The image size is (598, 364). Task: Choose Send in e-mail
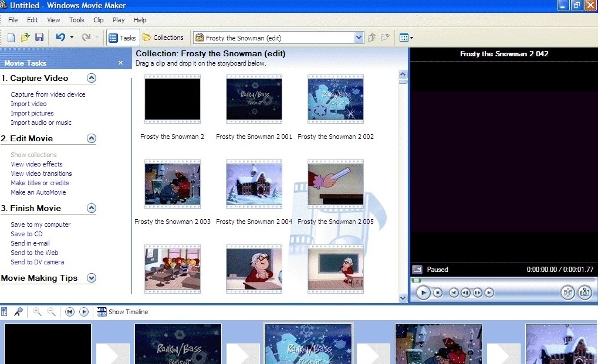coord(30,243)
